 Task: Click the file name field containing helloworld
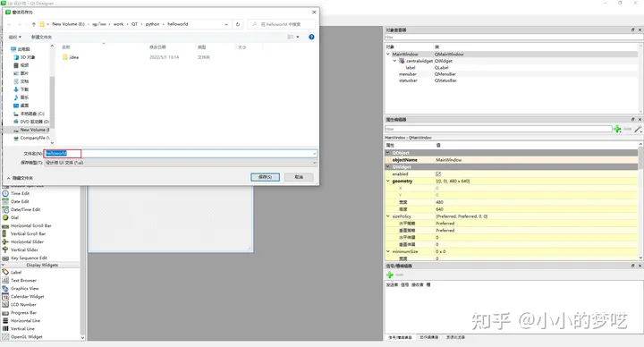click(181, 154)
